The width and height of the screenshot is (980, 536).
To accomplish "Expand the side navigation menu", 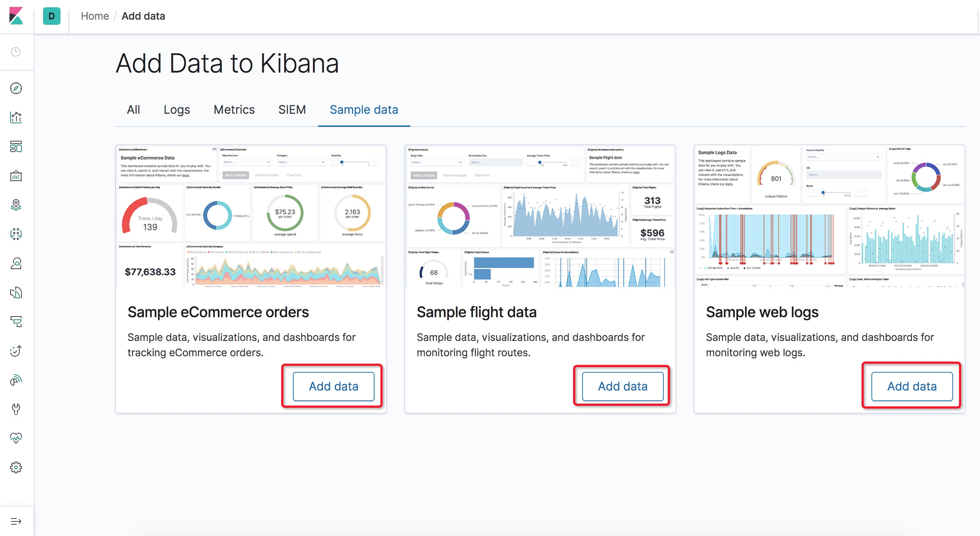I will (16, 521).
